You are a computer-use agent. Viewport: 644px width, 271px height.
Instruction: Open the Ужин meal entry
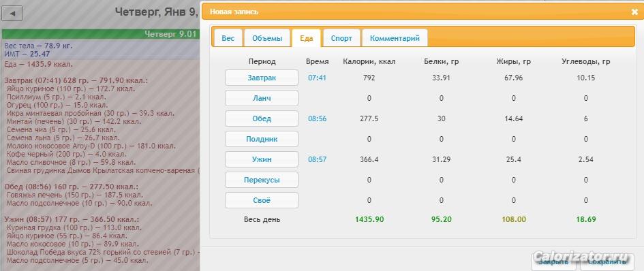(x=262, y=159)
